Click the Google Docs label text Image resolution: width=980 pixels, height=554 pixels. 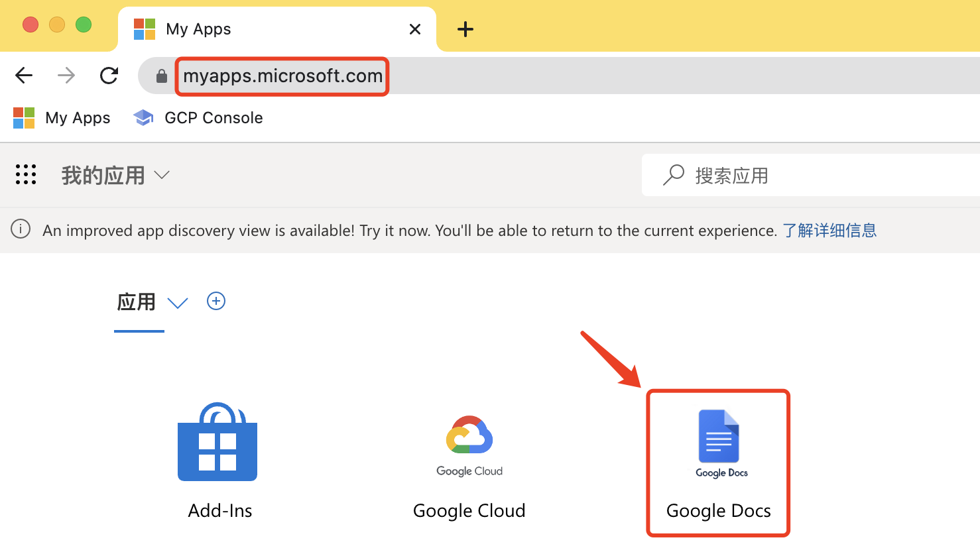pos(719,511)
